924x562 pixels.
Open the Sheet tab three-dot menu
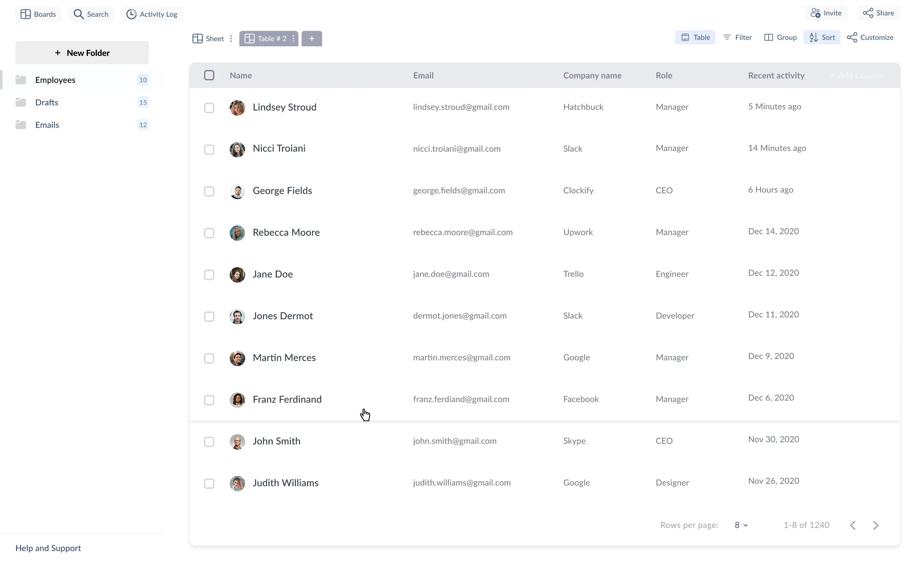coord(231,38)
